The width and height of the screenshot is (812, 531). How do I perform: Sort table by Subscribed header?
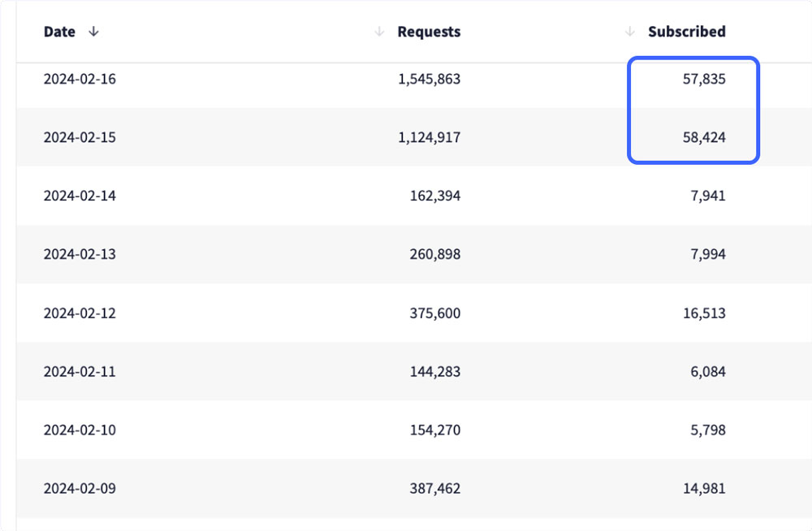(x=686, y=32)
